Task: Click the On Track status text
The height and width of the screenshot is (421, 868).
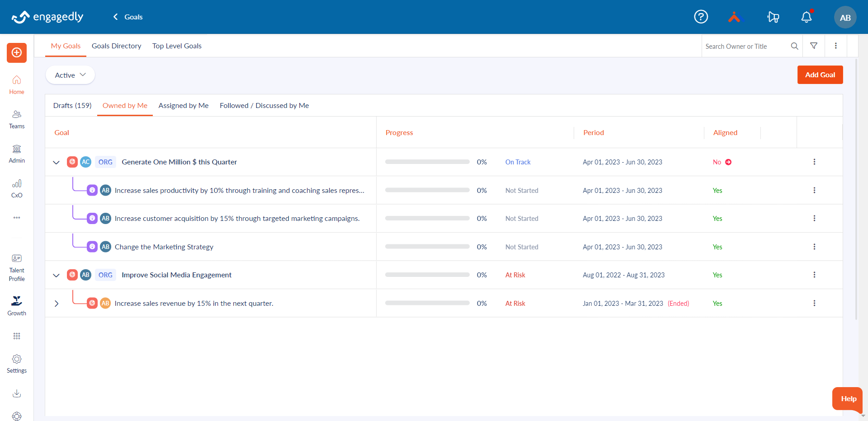Action: click(x=518, y=162)
